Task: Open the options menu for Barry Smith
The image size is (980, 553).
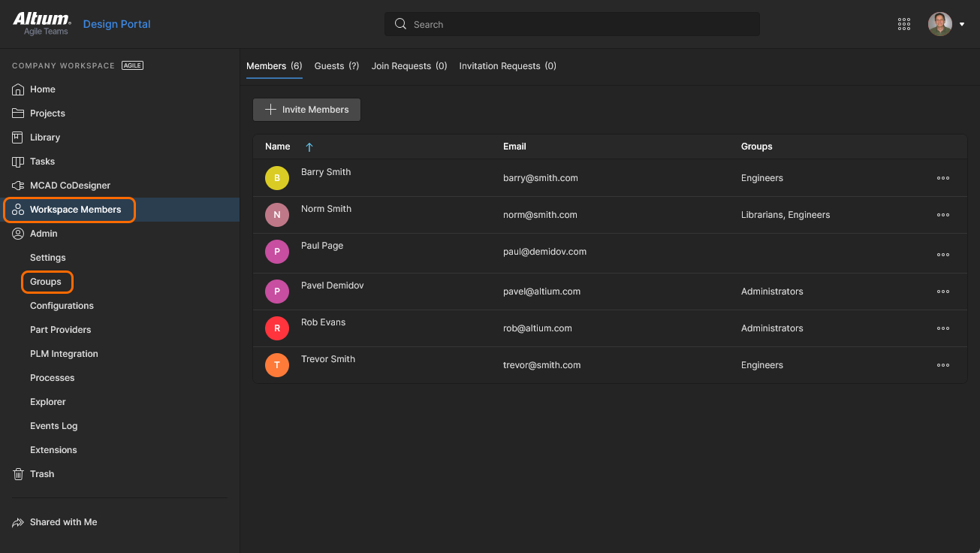Action: click(943, 178)
